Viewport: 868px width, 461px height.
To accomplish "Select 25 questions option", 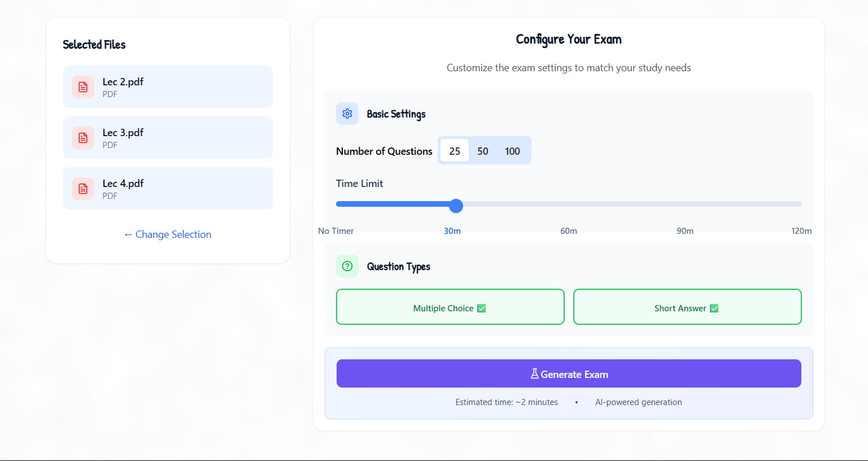I will 455,151.
